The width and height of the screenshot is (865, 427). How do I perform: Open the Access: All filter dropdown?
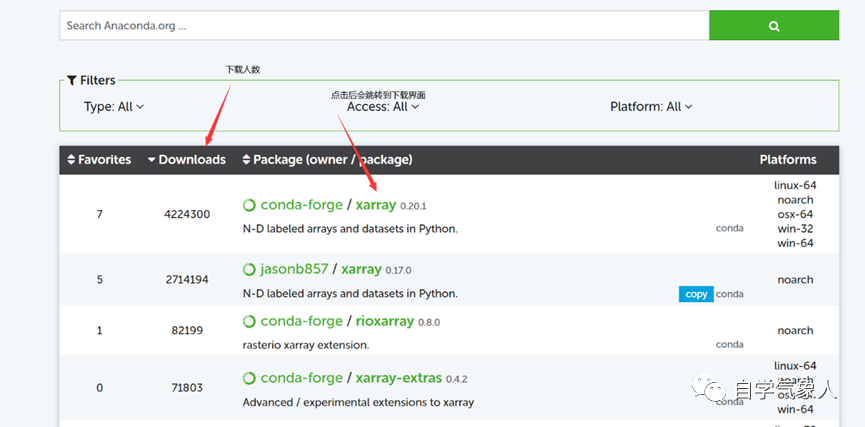(x=383, y=106)
